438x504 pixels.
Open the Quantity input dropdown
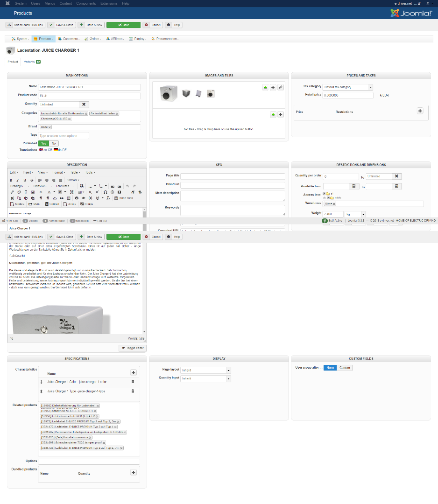tap(206, 378)
